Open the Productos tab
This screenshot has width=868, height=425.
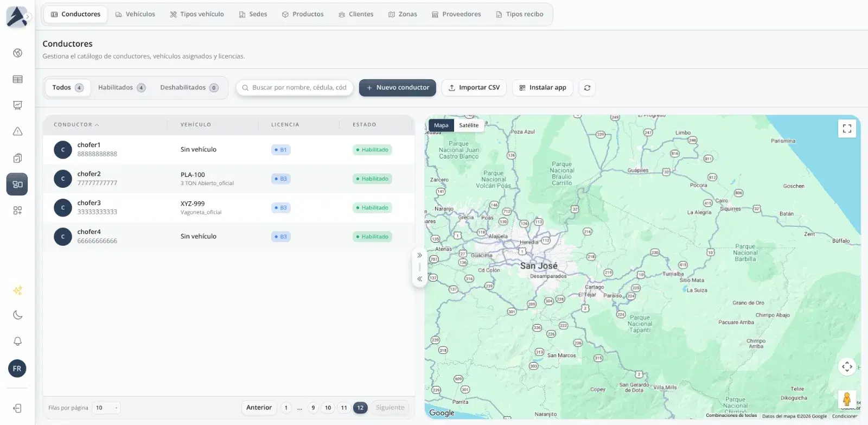[303, 14]
